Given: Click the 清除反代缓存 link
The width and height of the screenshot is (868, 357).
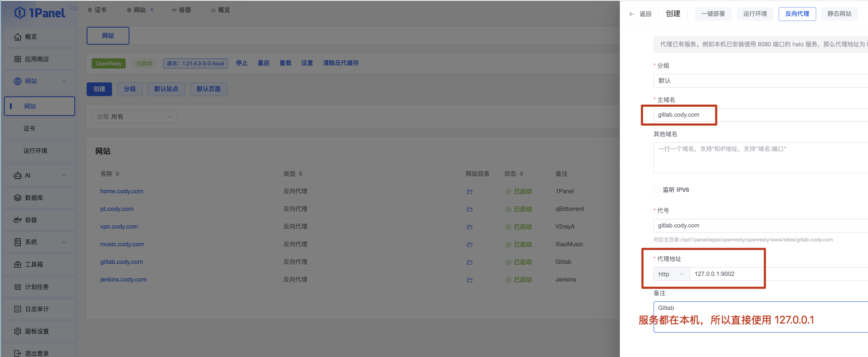Looking at the screenshot, I should tap(340, 63).
